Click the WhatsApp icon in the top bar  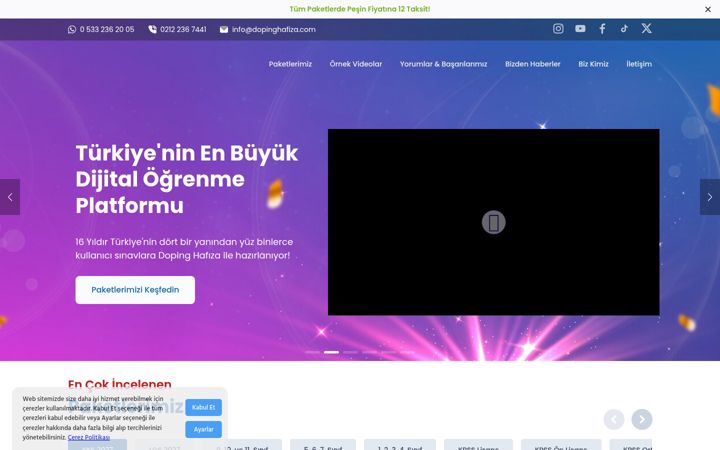click(x=72, y=29)
